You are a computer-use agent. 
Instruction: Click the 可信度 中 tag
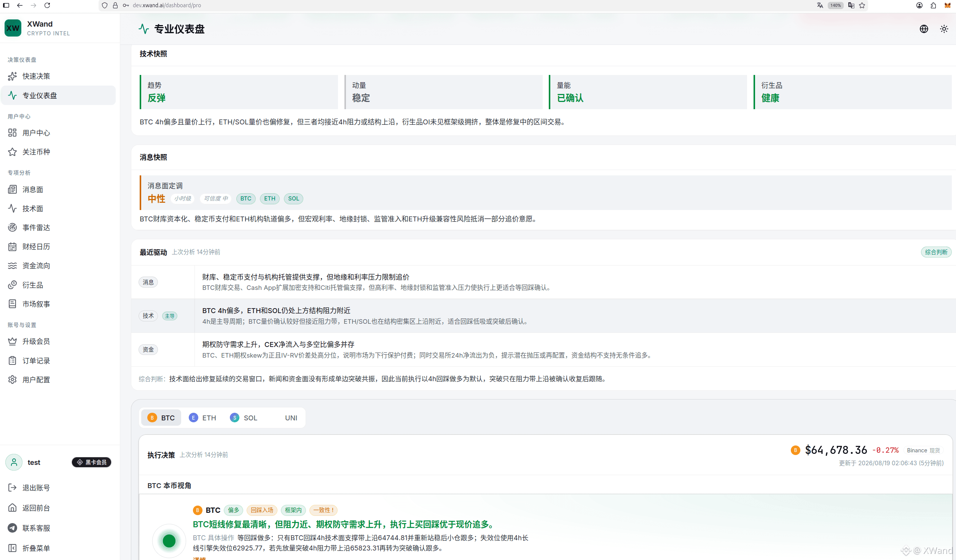(x=216, y=199)
